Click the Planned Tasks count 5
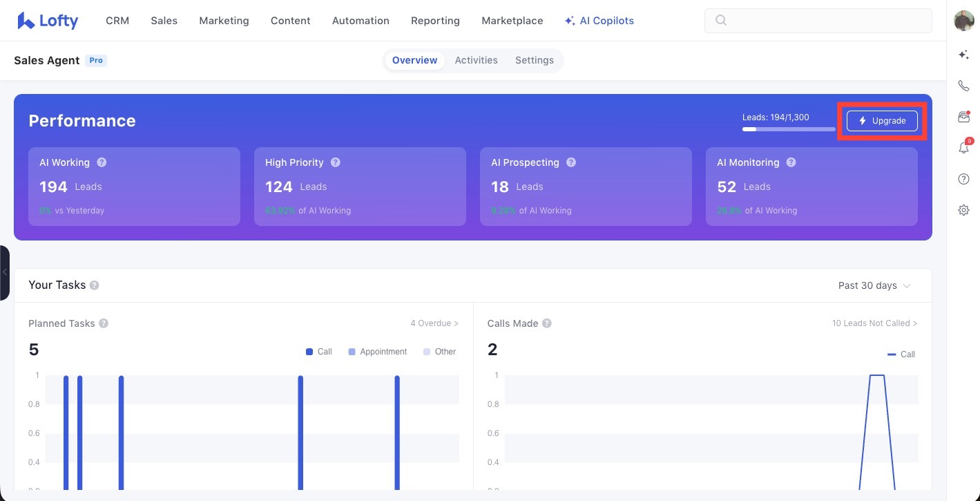This screenshot has height=501, width=980. [34, 350]
